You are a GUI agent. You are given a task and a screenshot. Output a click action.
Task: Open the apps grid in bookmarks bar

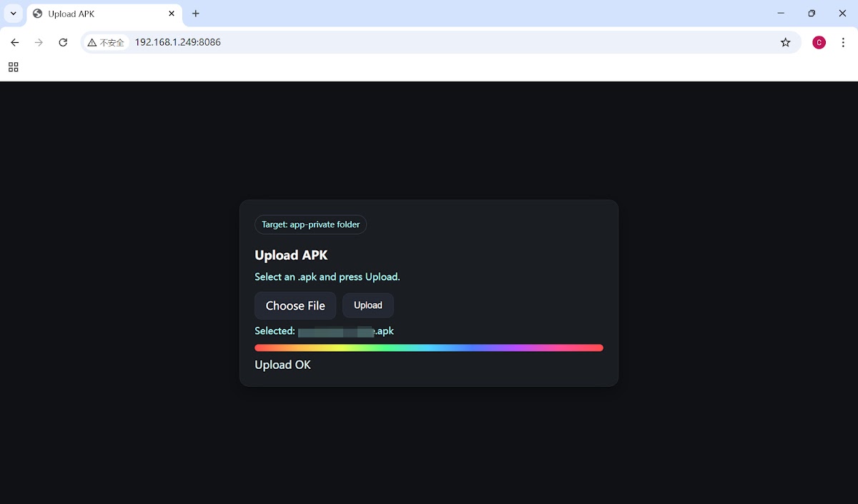point(13,67)
